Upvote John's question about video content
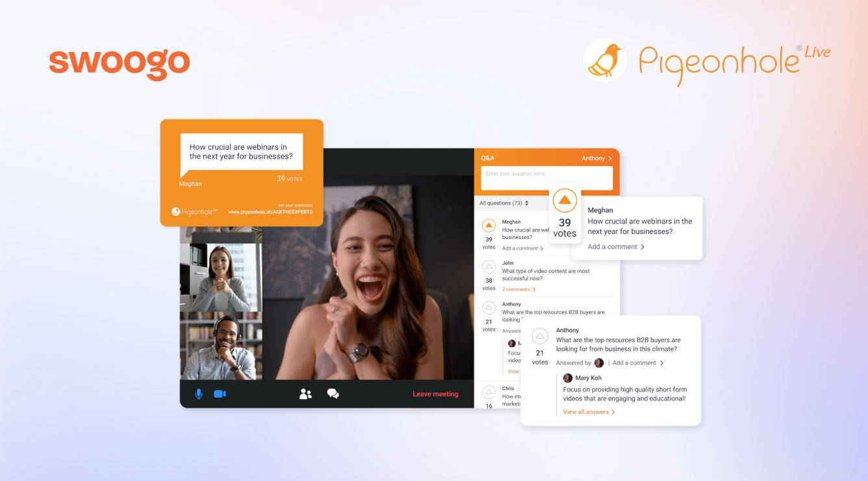Image resolution: width=868 pixels, height=481 pixels. pos(489,268)
